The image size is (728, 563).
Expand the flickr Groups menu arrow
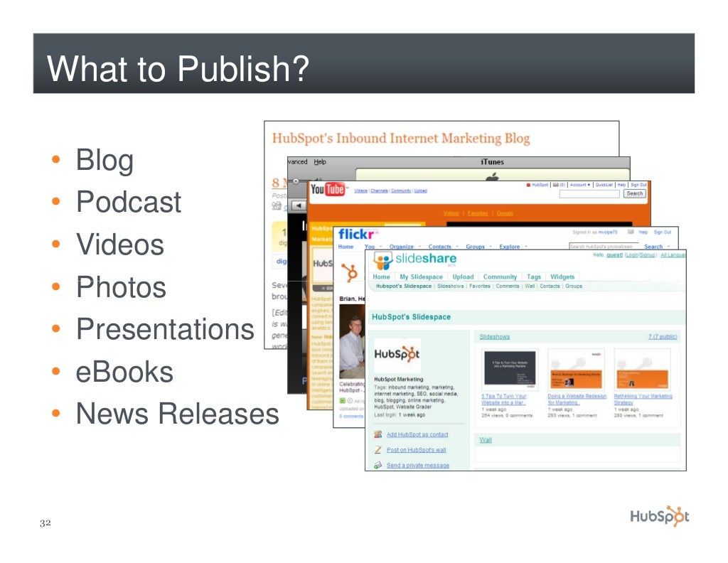[x=491, y=247]
